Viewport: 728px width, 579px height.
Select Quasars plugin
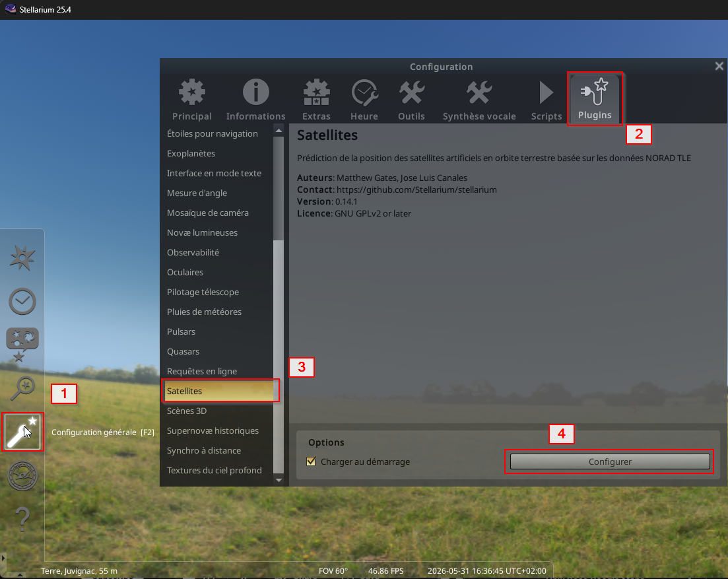[217, 351]
